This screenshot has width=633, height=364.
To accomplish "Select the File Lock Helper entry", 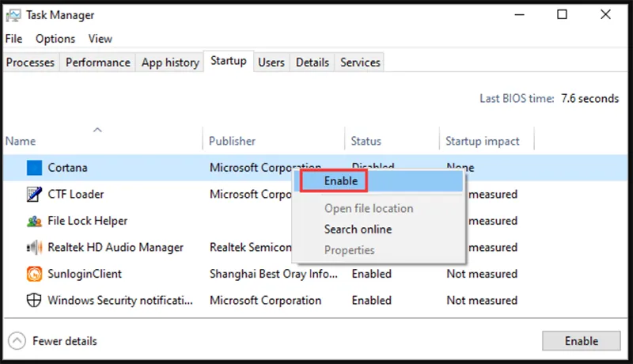I will point(88,221).
